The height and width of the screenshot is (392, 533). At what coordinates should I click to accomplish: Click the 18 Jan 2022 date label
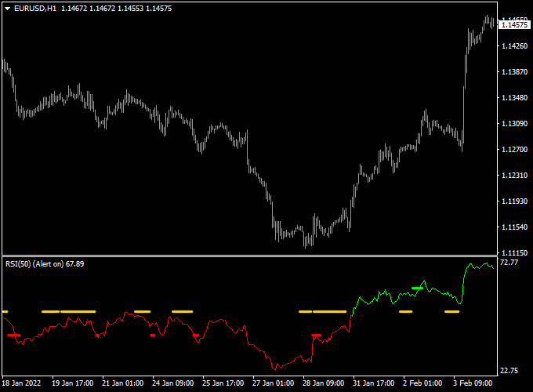coord(21,383)
